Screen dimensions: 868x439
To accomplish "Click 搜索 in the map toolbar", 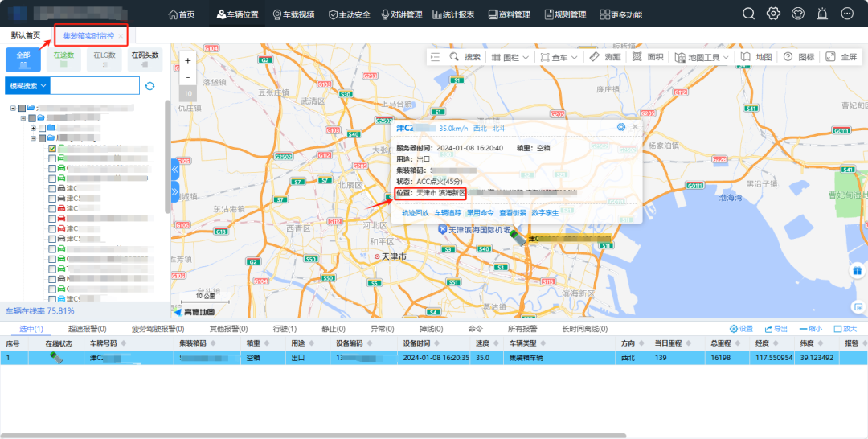I will 465,57.
